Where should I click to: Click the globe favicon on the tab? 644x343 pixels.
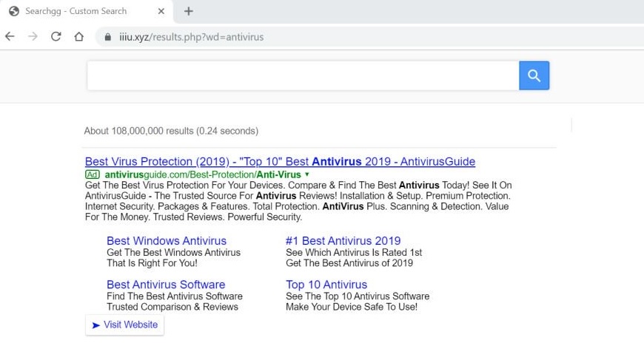pos(14,11)
